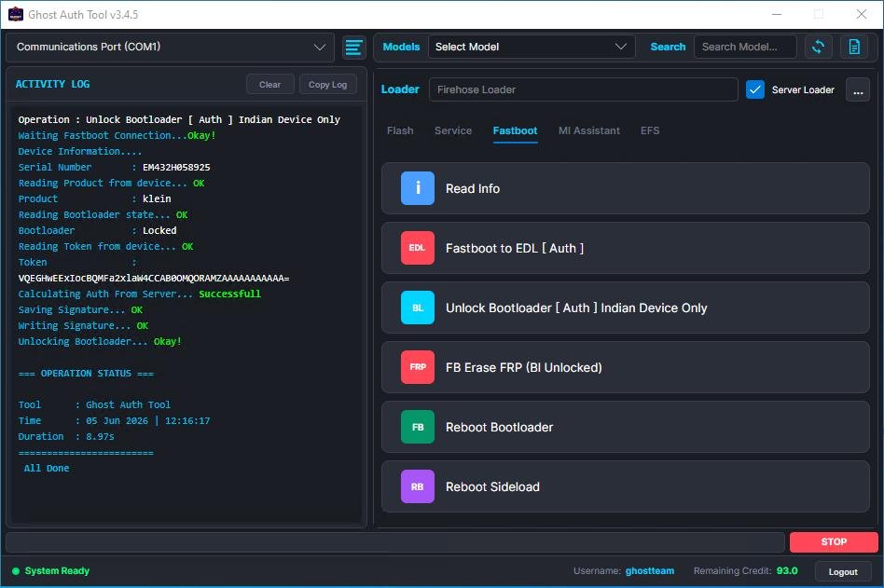Image resolution: width=884 pixels, height=588 pixels.
Task: Click the time 05 Jun 2026 | 12:16:17
Action: coord(147,420)
